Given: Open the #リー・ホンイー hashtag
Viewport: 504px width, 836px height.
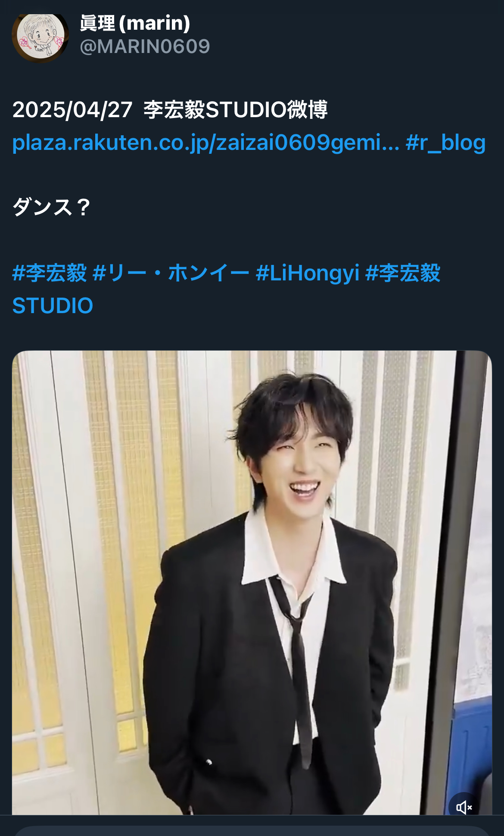Looking at the screenshot, I should [171, 273].
